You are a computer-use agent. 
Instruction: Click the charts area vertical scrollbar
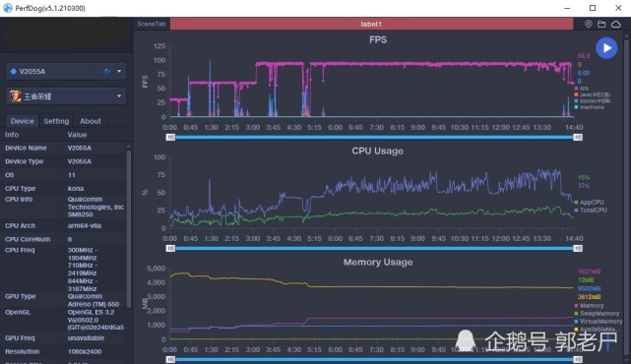click(626, 197)
